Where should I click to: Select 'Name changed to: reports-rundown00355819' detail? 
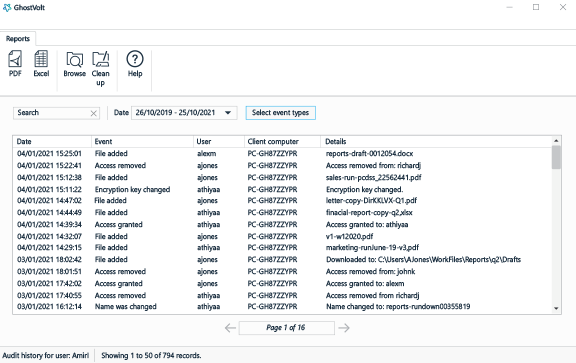coord(398,307)
